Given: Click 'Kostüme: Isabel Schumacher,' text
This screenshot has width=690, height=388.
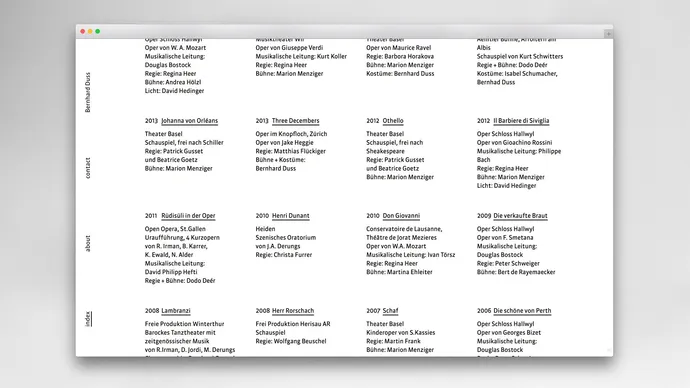Looking at the screenshot, I should tap(517, 73).
